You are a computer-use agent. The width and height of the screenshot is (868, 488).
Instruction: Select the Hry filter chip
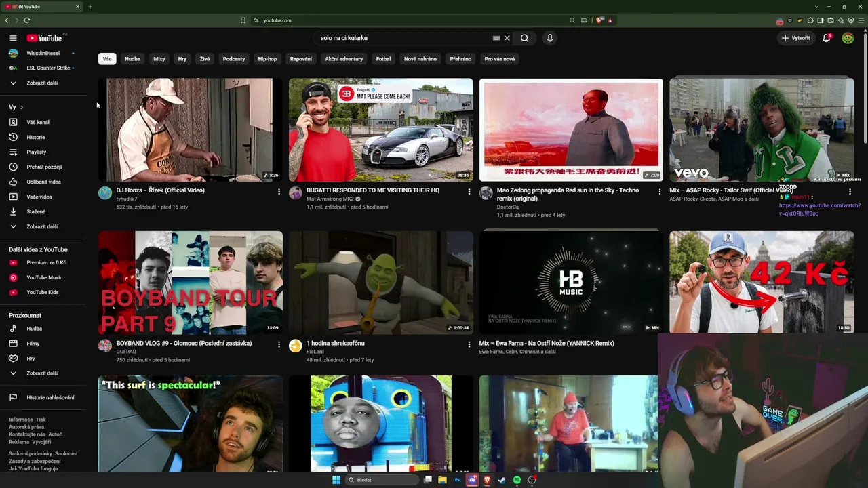[x=182, y=59]
